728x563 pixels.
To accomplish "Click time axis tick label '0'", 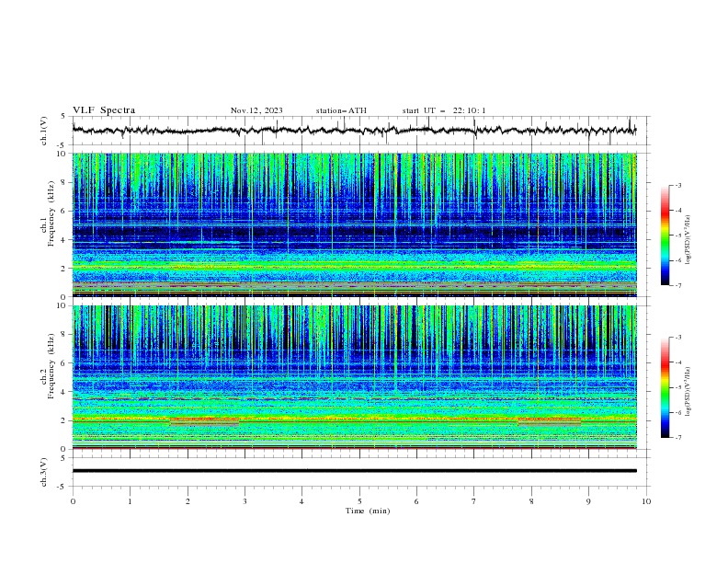I will [x=73, y=501].
